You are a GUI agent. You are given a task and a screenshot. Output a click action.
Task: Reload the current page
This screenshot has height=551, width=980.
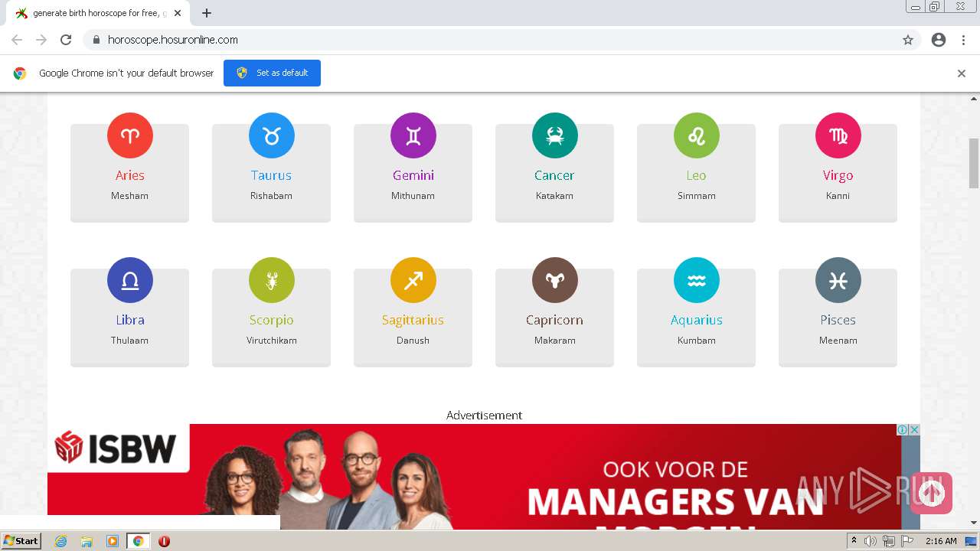pos(66,40)
